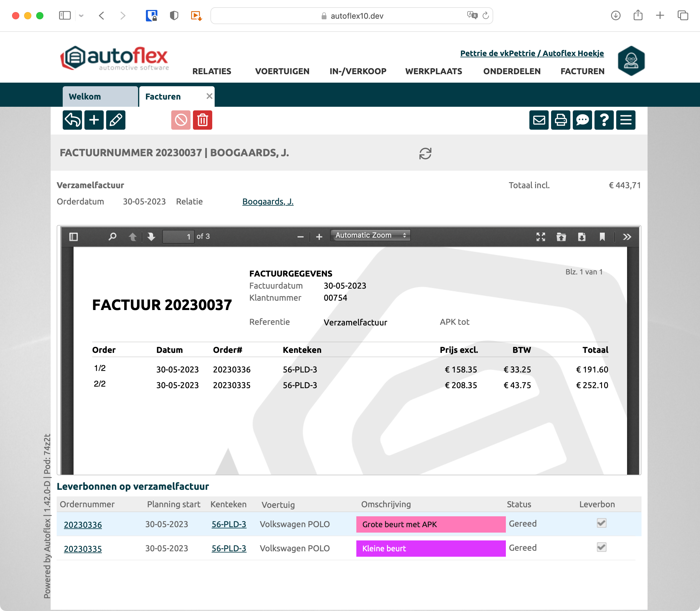700x611 pixels.
Task: Open order 20230335 link
Action: (x=83, y=549)
